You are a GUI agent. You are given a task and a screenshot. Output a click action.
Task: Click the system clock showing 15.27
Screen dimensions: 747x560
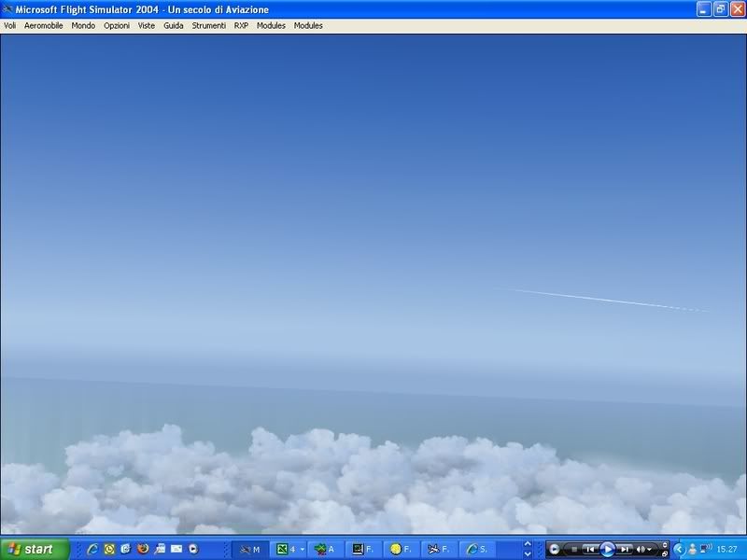pos(727,550)
